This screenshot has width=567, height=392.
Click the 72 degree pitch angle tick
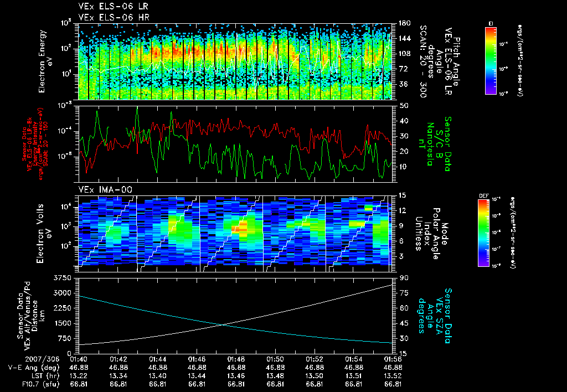(403, 69)
